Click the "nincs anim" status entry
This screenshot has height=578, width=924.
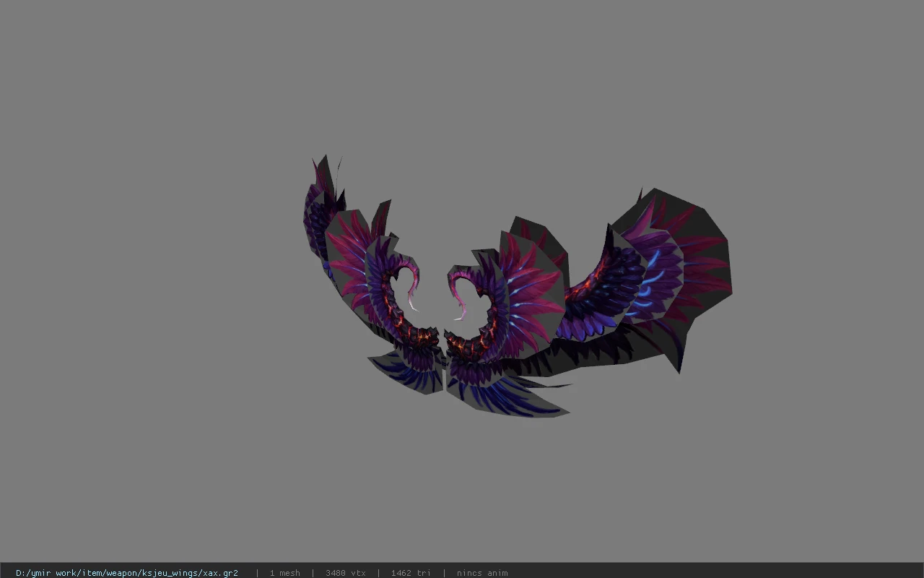482,573
